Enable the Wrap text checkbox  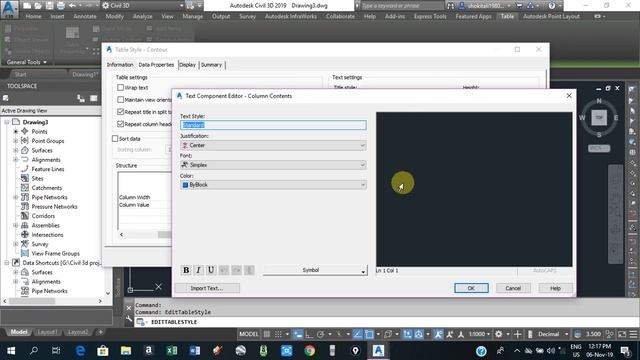[120, 87]
